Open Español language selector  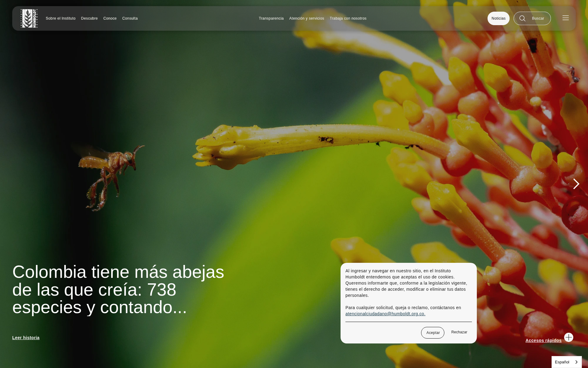coord(567,362)
